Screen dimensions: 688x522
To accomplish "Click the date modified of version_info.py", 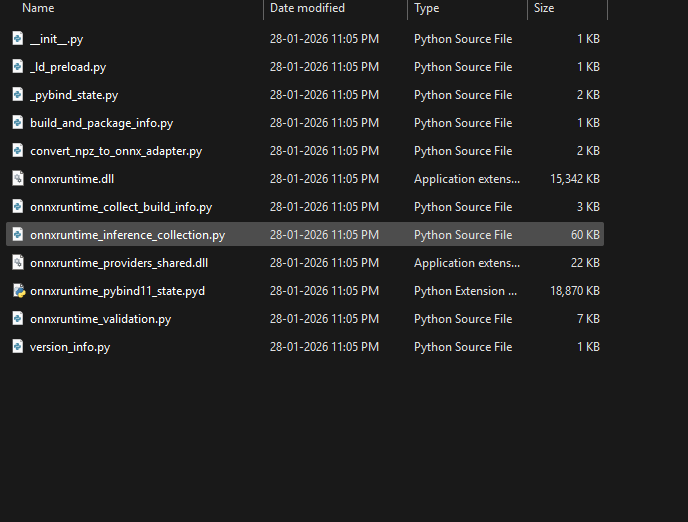I will [x=324, y=347].
